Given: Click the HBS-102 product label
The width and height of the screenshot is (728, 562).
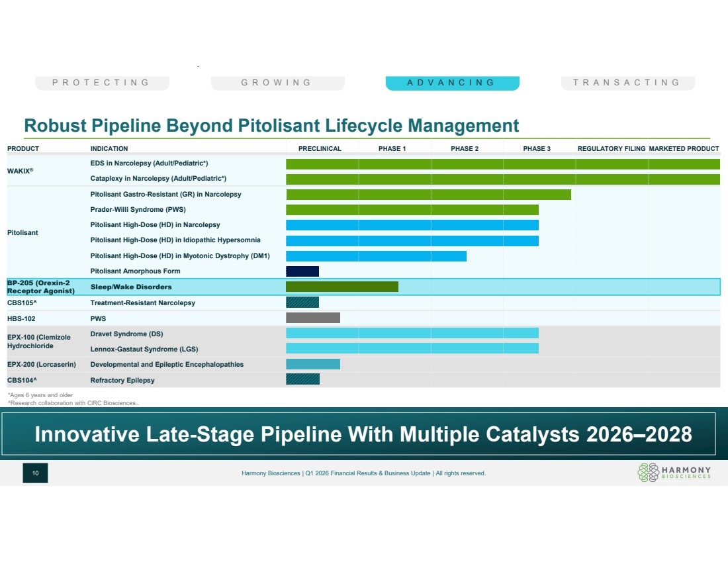Looking at the screenshot, I should coord(21,318).
